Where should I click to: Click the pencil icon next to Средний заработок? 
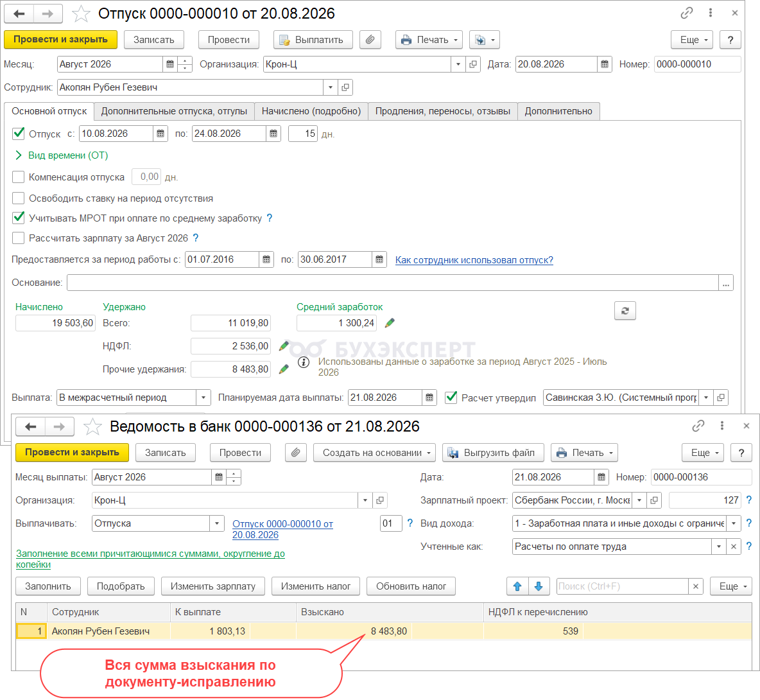[390, 323]
